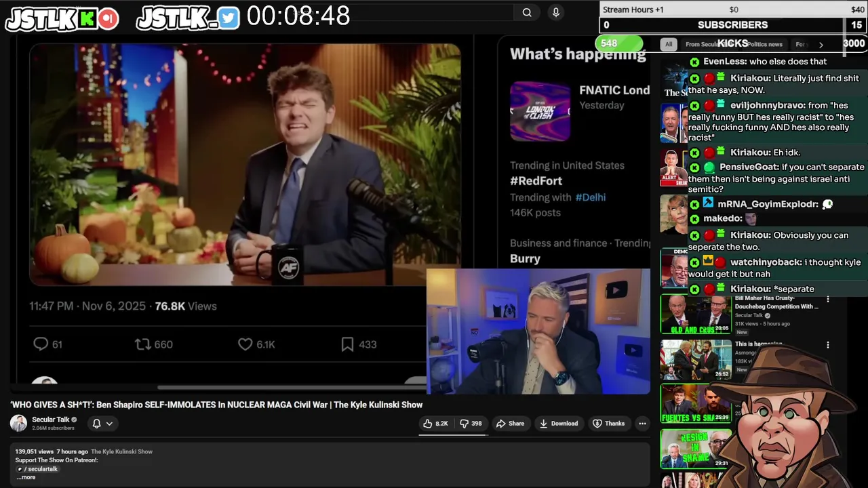Viewport: 868px width, 488px height.
Task: Click the blue badge beside mRNA_GoyimExplodr
Action: click(708, 203)
